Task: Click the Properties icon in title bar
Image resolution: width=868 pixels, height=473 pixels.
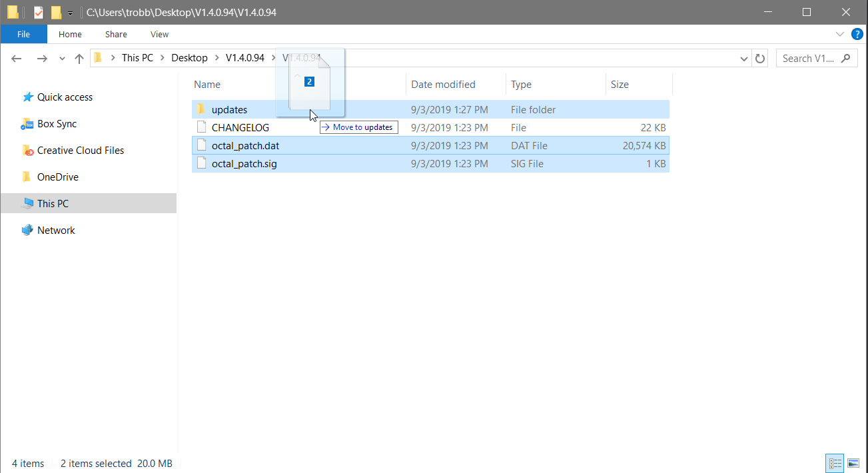Action: (39, 12)
